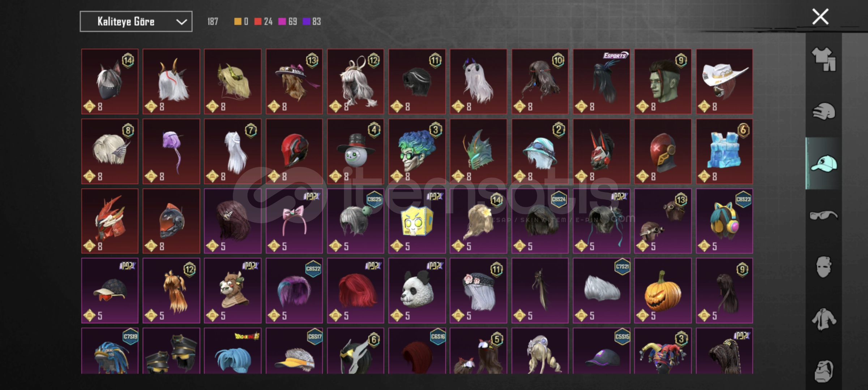Open the Kaliteye Göre sort dropdown
Viewport: 868px width, 390px height.
136,22
